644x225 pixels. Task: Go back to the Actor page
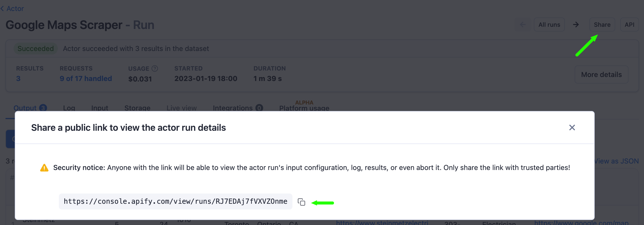coord(13,8)
